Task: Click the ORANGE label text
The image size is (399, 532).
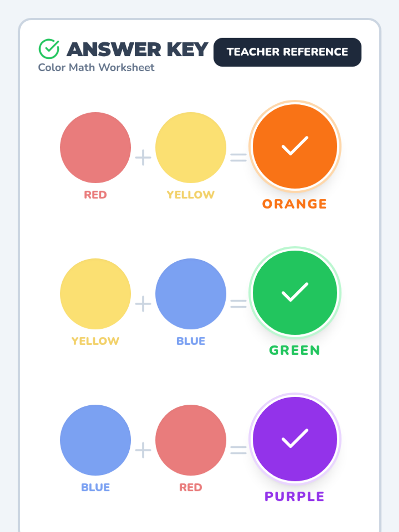Action: coord(295,204)
